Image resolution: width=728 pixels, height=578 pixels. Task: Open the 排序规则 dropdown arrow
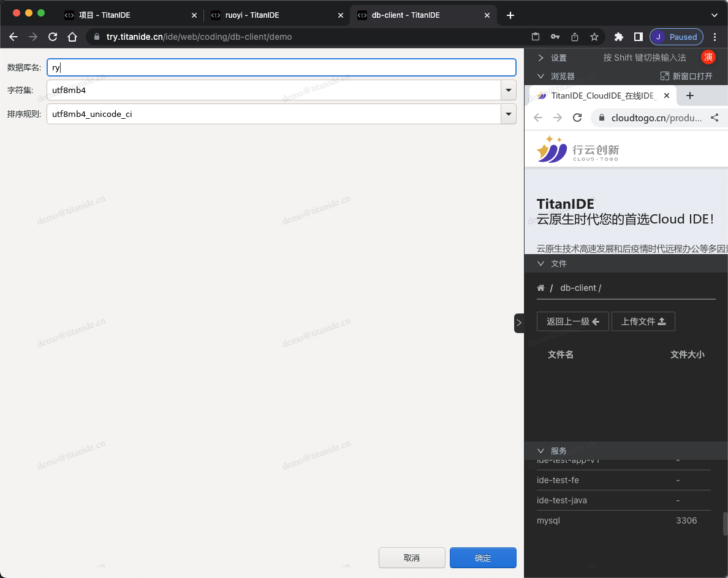tap(508, 114)
